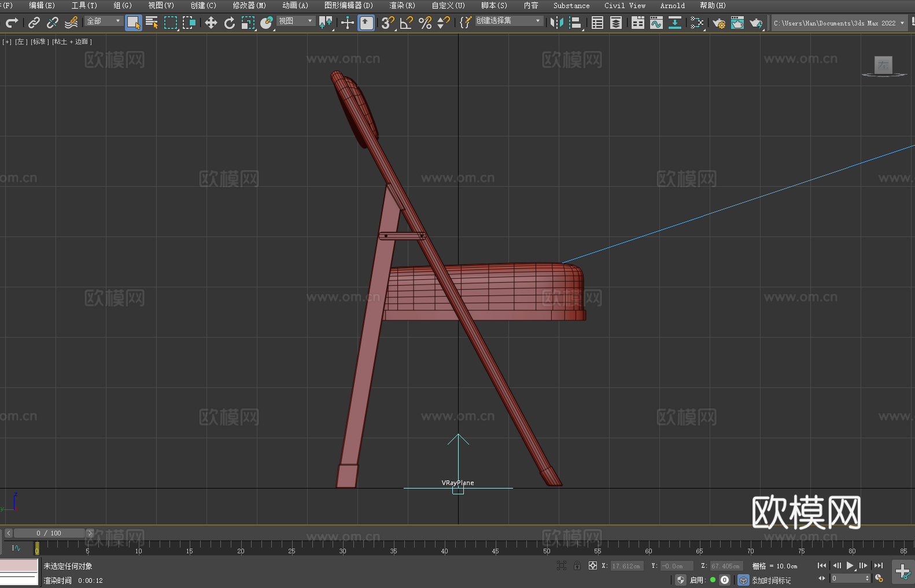
Task: Click previous arrow left of time slider
Action: (x=8, y=533)
